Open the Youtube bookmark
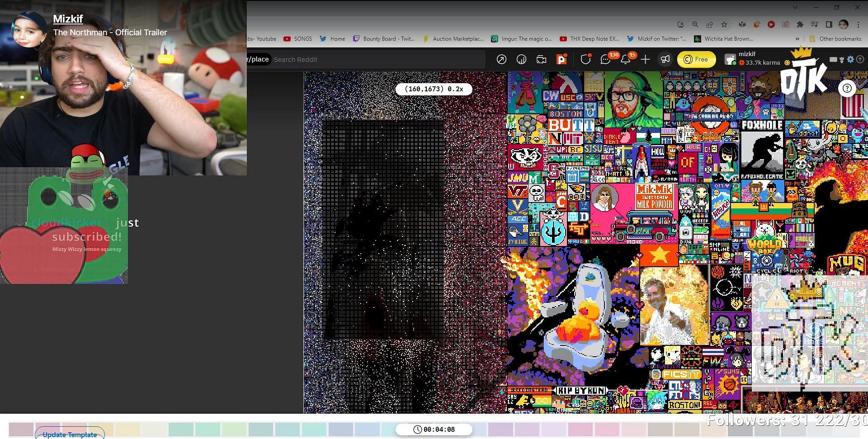868x439 pixels. tap(262, 39)
